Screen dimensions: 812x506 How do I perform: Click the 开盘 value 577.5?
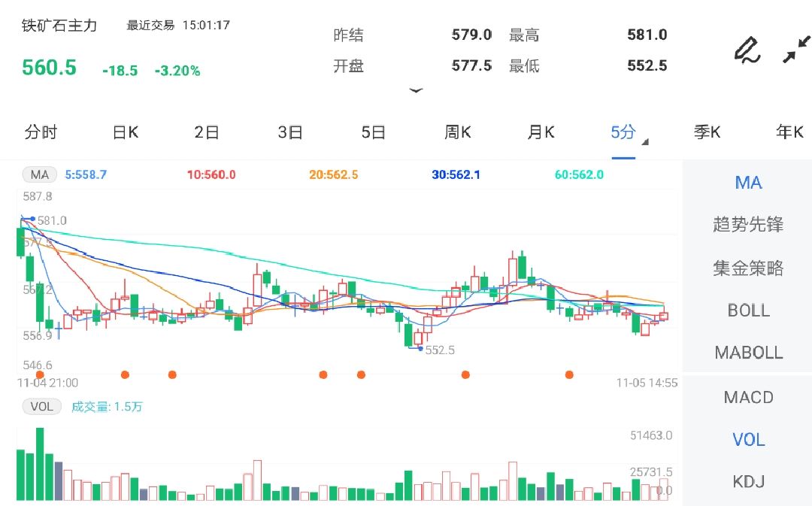click(471, 65)
